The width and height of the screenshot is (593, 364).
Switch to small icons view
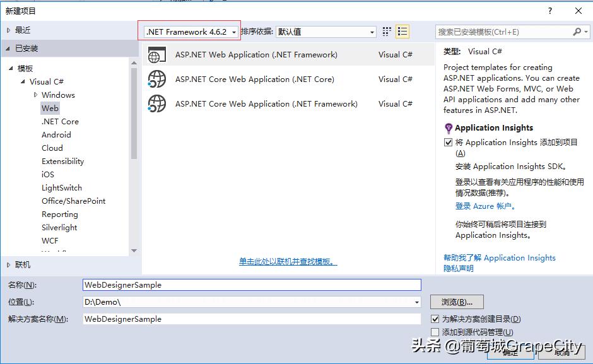coord(387,32)
